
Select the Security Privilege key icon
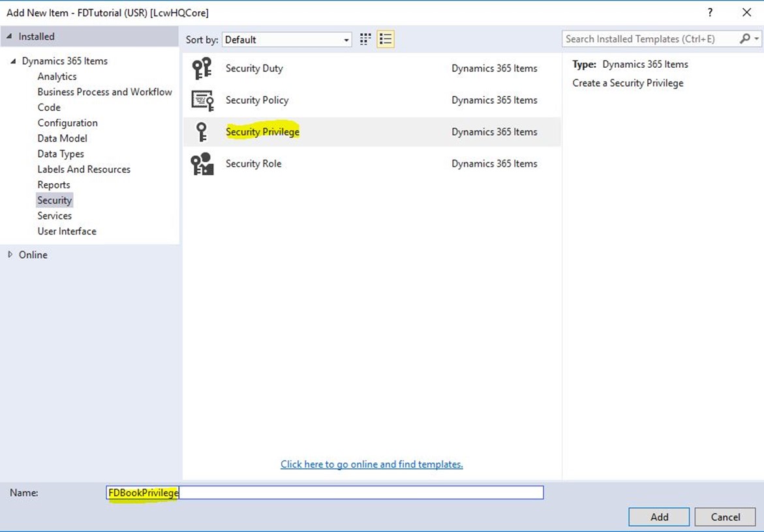pyautogui.click(x=201, y=132)
